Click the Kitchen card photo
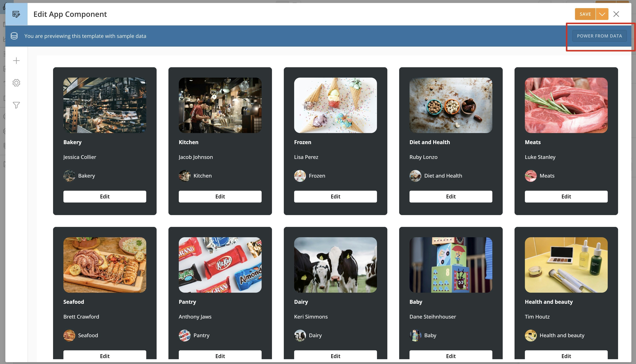The image size is (636, 364). click(220, 105)
